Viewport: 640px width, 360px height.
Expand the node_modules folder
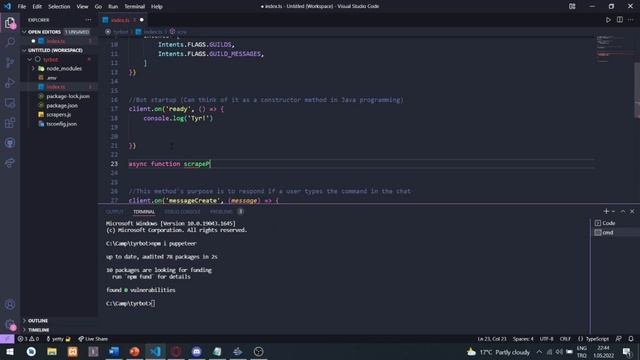[33, 69]
